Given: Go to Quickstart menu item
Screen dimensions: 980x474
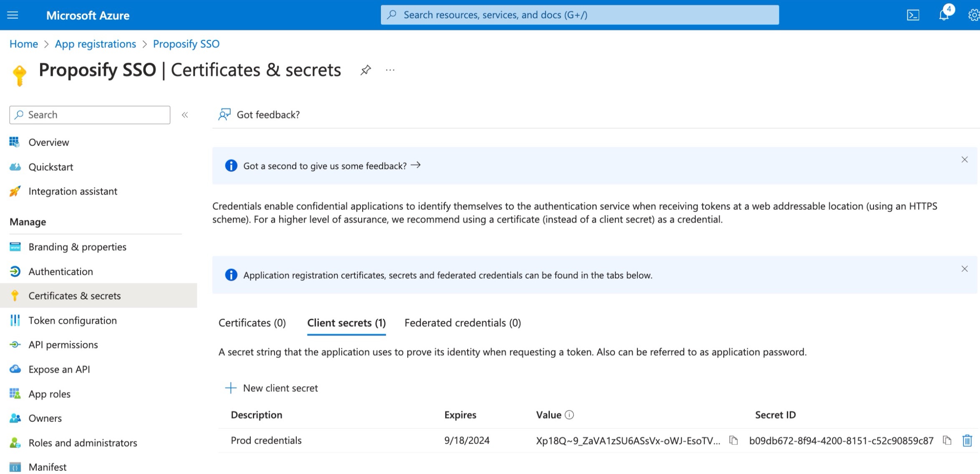Looking at the screenshot, I should (51, 167).
